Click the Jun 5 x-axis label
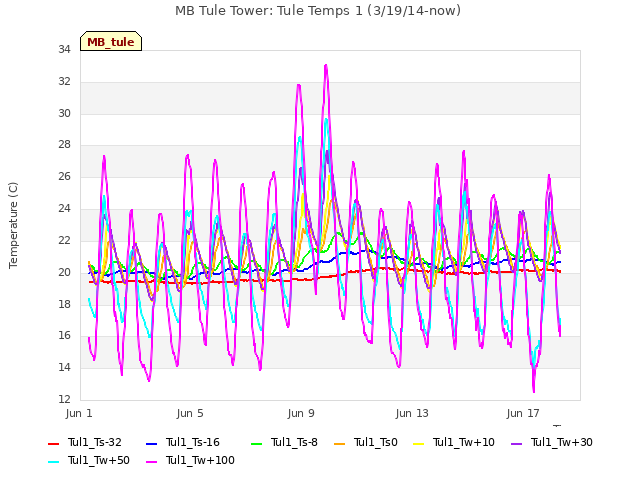The width and height of the screenshot is (640, 480). [190, 413]
